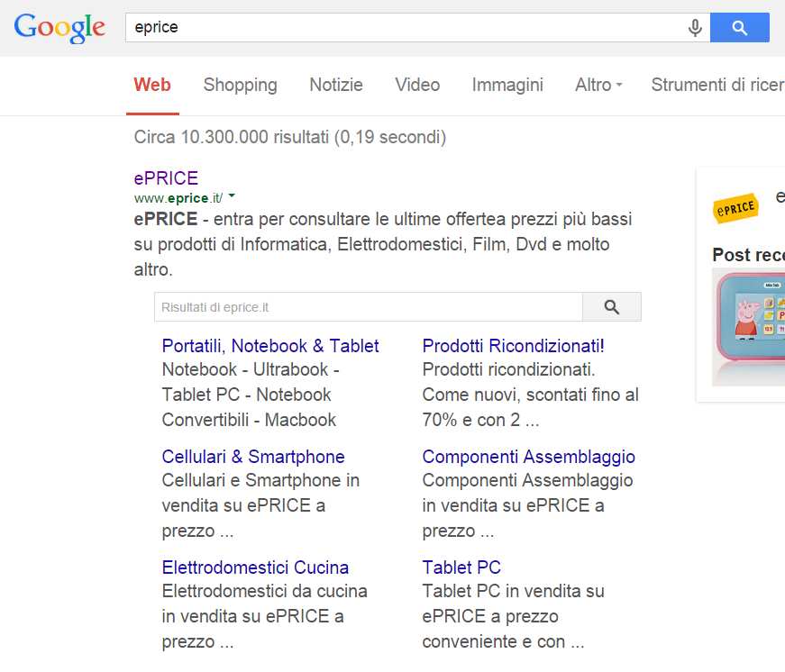The height and width of the screenshot is (672, 785).
Task: Switch to the Shopping tab
Action: pos(241,85)
